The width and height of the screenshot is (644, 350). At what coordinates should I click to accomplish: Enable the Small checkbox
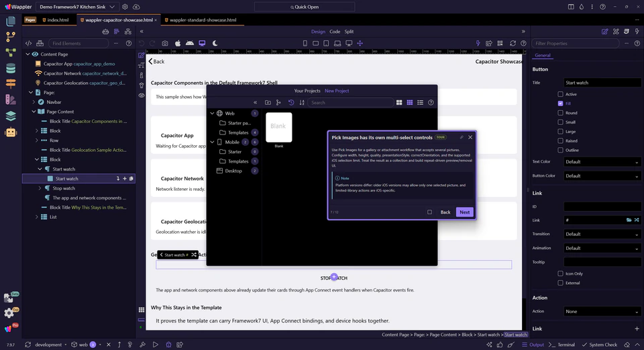560,122
